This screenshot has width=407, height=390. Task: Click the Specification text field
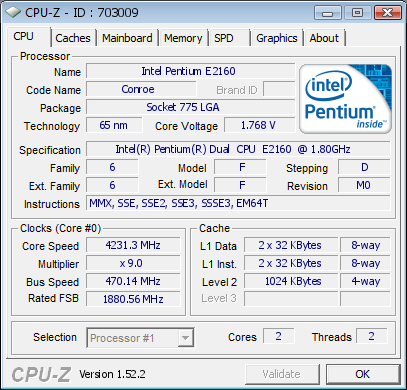[238, 149]
